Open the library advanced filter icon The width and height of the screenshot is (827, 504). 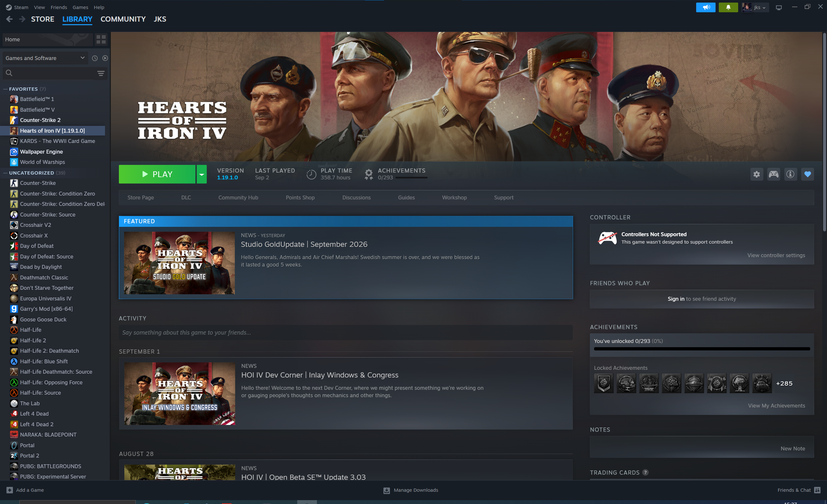click(101, 74)
